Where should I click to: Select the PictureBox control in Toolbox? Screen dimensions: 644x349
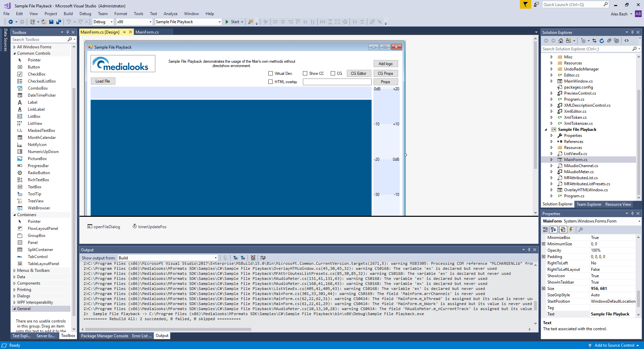37,159
